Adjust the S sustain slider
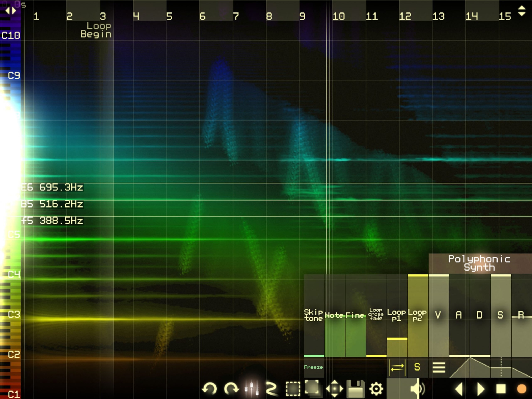 point(501,315)
